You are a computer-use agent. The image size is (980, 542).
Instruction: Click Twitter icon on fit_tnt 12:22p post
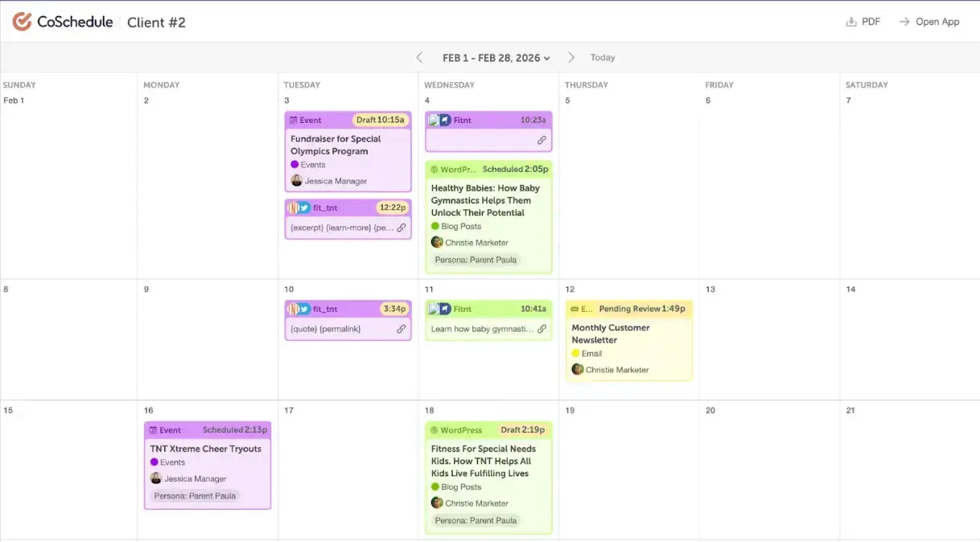coord(305,207)
